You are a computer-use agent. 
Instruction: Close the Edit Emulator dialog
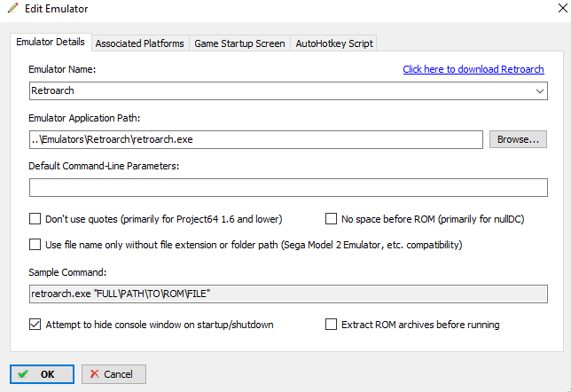562,8
